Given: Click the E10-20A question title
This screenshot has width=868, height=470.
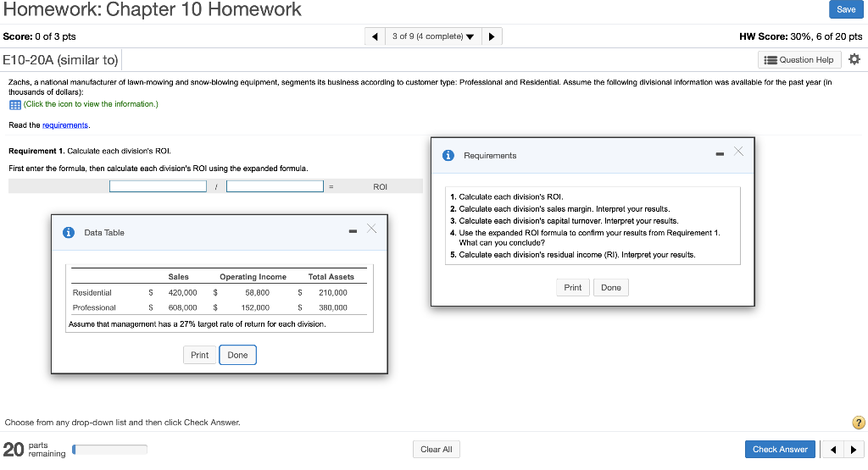Looking at the screenshot, I should pyautogui.click(x=60, y=60).
